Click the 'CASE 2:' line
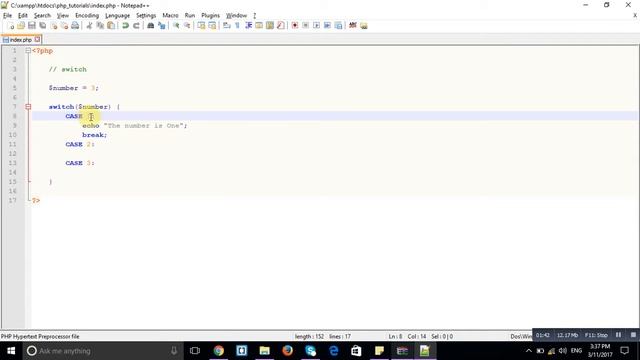The height and width of the screenshot is (360, 640). click(x=80, y=144)
